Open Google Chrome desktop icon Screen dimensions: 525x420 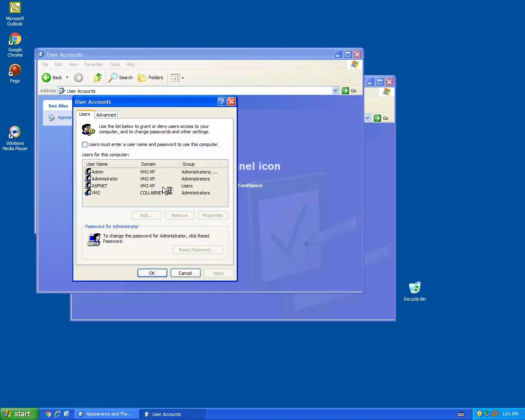pos(15,45)
